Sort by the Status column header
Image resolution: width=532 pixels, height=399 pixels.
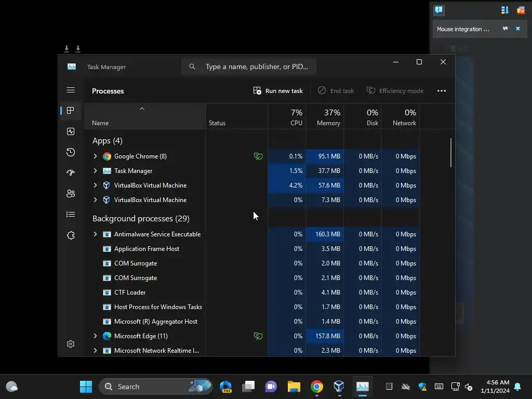click(236, 117)
